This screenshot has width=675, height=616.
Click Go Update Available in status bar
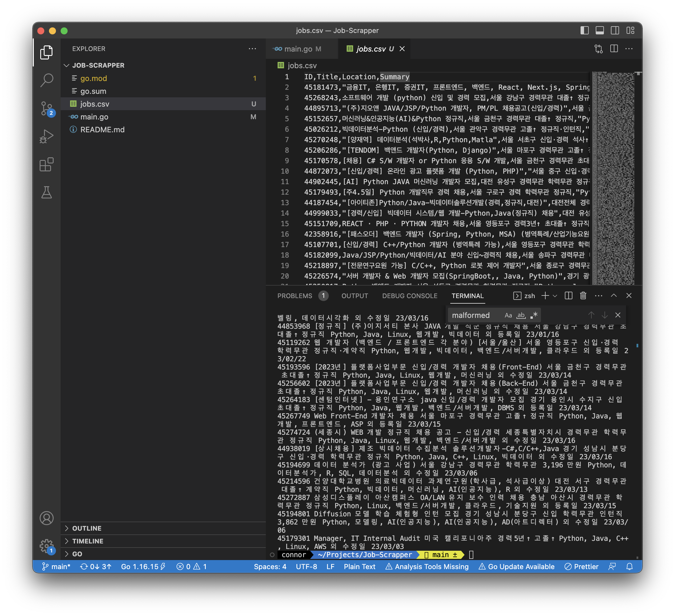point(517,566)
